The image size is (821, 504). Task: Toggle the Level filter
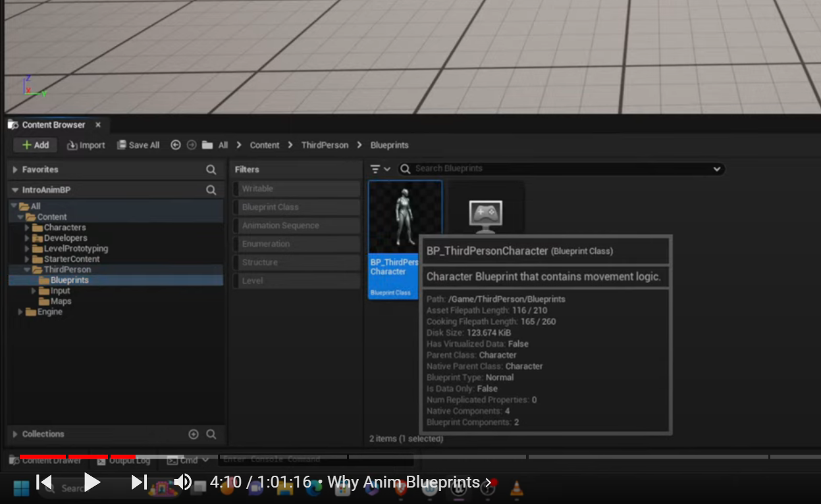296,281
